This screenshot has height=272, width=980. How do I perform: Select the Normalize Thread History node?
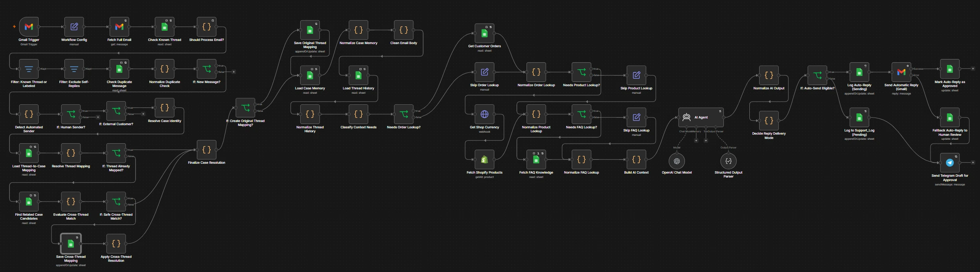310,114
